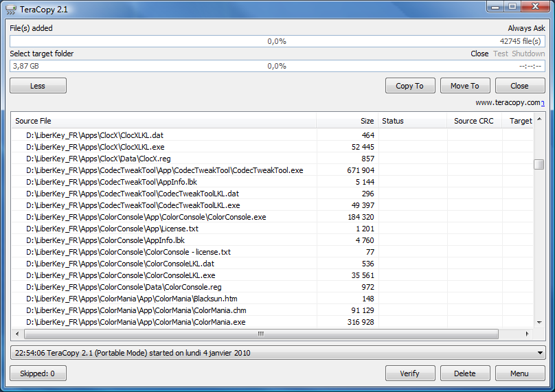Screen dimensions: 555x392
Task: Click the Verify button
Action: 410,373
